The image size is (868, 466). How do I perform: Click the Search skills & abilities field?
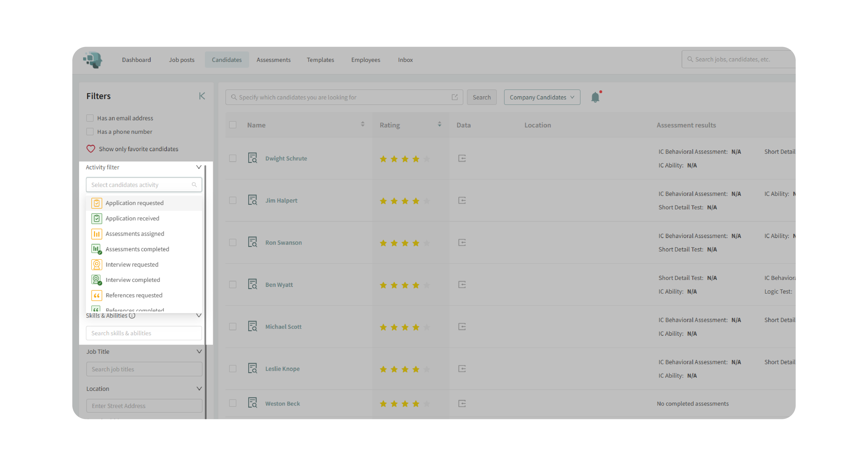[144, 333]
